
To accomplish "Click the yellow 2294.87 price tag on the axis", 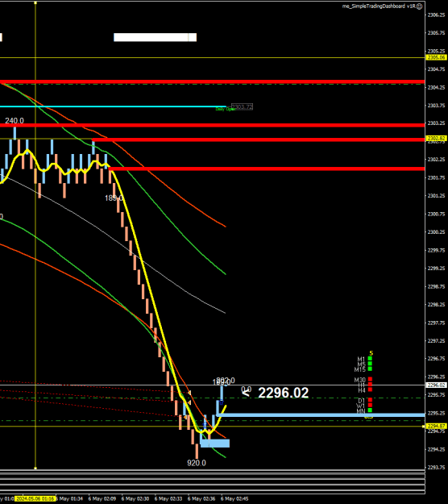I will click(x=436, y=427).
